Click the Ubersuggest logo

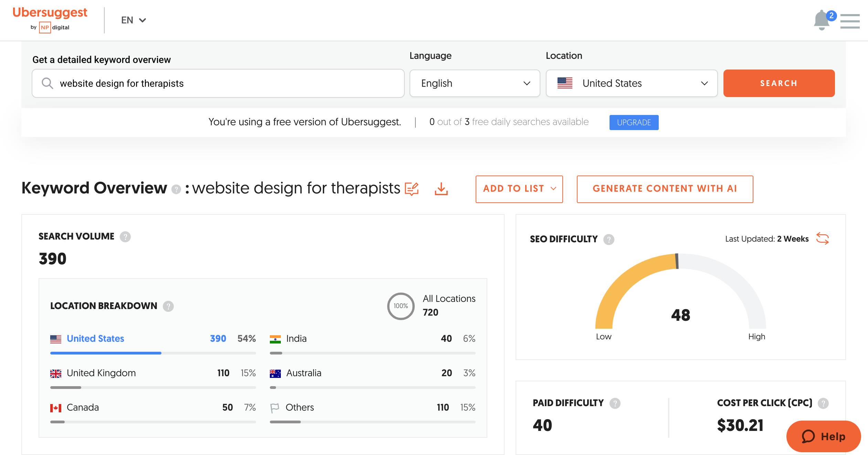50,12
